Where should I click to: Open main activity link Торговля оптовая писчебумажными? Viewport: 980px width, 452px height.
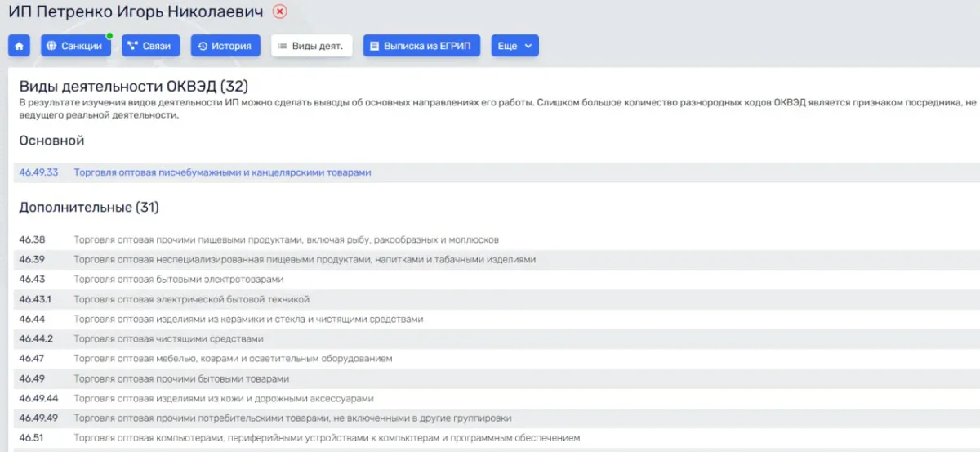[x=222, y=172]
